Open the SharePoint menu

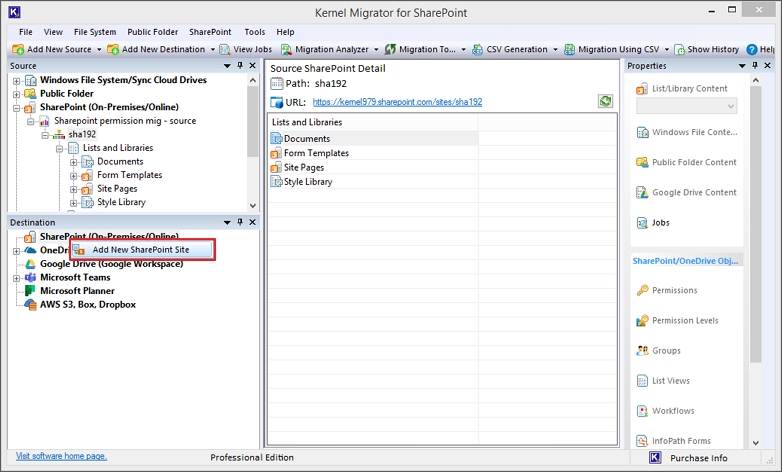tap(210, 32)
